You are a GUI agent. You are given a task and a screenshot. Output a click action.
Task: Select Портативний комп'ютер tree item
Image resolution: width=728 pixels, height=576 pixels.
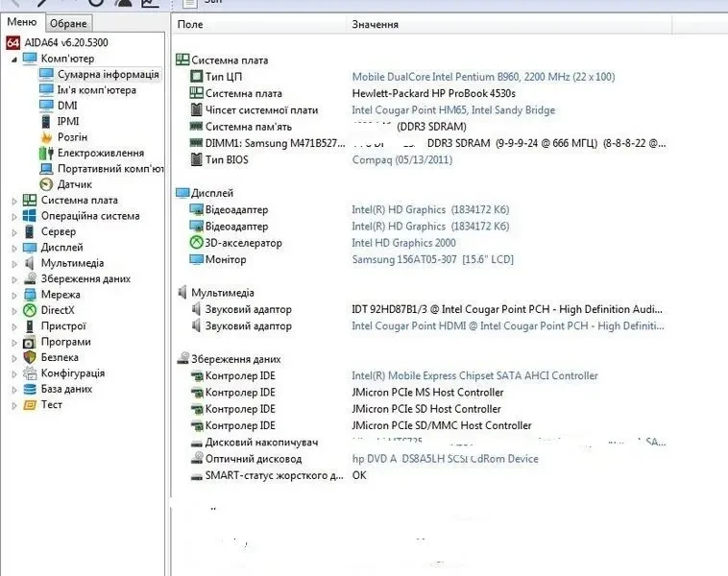tap(110, 169)
